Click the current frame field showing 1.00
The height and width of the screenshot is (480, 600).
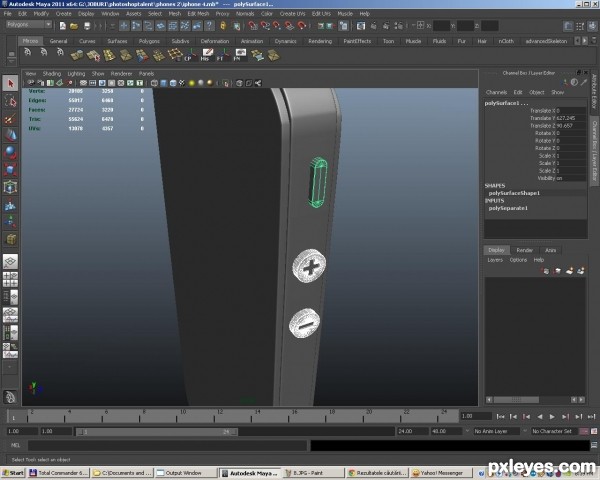click(476, 416)
